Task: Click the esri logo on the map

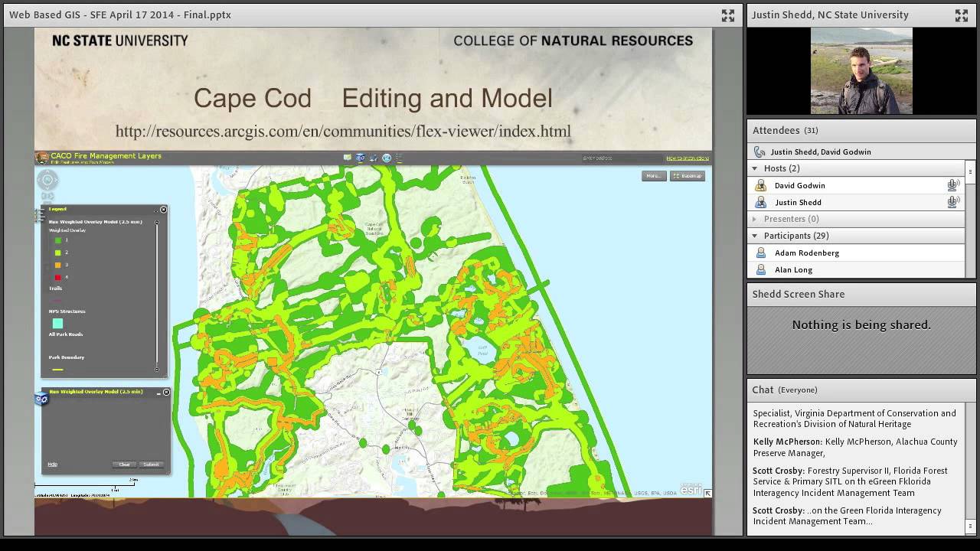Action: click(691, 489)
